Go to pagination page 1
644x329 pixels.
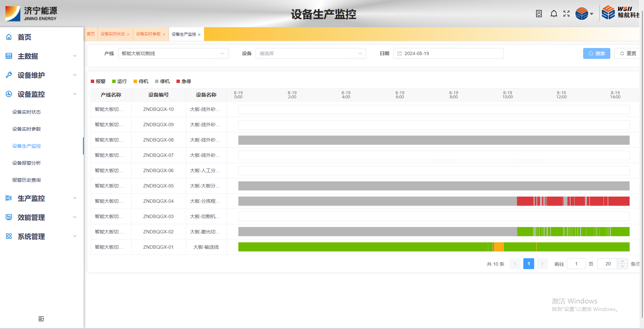pyautogui.click(x=529, y=264)
